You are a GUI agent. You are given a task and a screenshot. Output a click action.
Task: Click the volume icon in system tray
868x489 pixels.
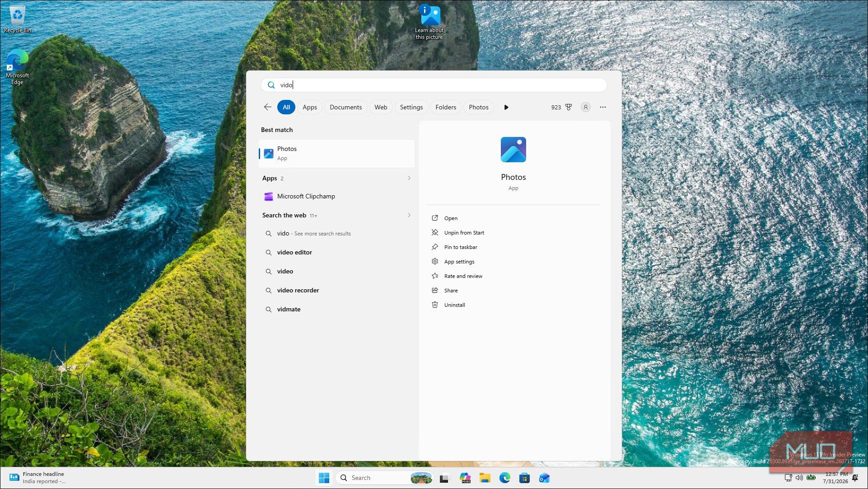point(799,478)
